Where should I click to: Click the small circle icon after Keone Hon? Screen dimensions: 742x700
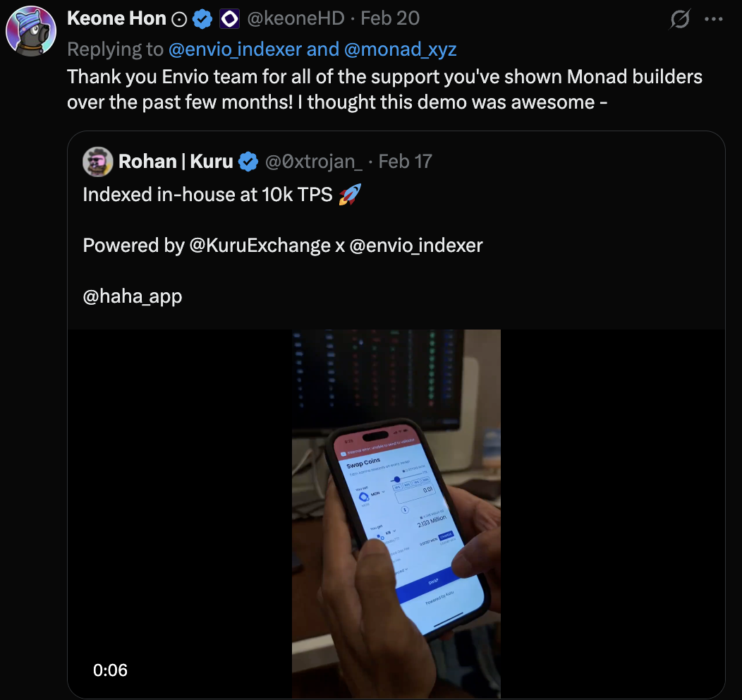(180, 19)
